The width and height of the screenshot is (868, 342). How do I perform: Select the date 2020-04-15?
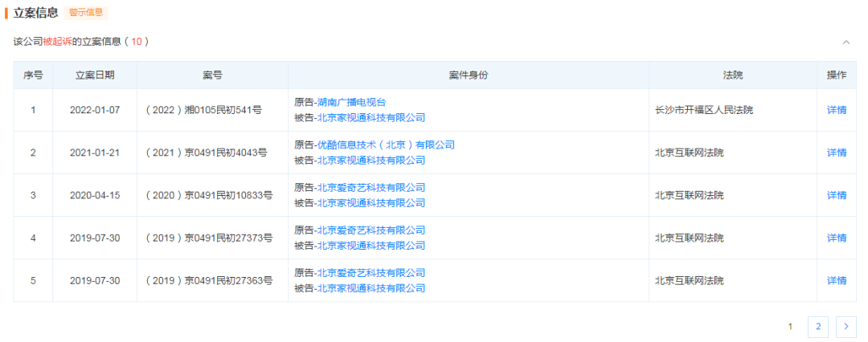point(95,195)
